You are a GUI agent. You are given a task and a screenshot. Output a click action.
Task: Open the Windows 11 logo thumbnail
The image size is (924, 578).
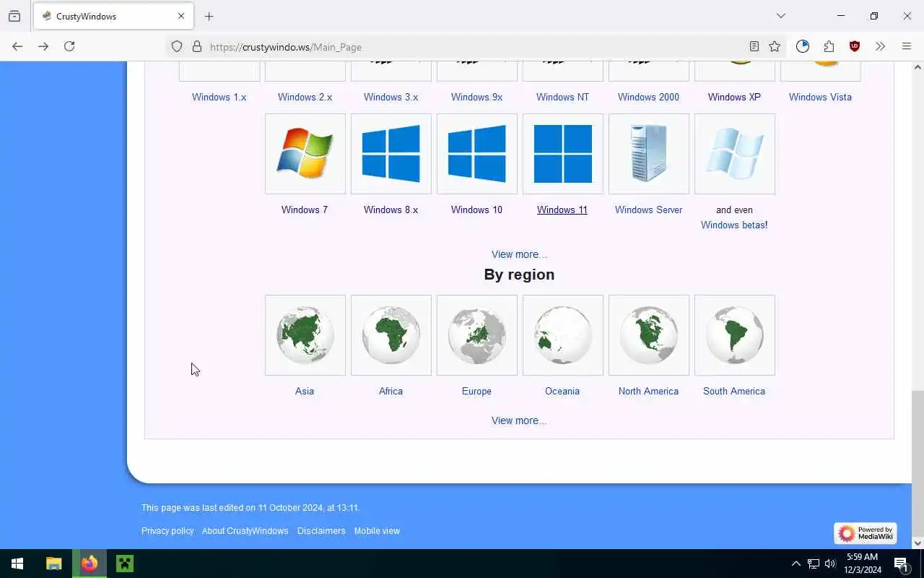click(562, 154)
